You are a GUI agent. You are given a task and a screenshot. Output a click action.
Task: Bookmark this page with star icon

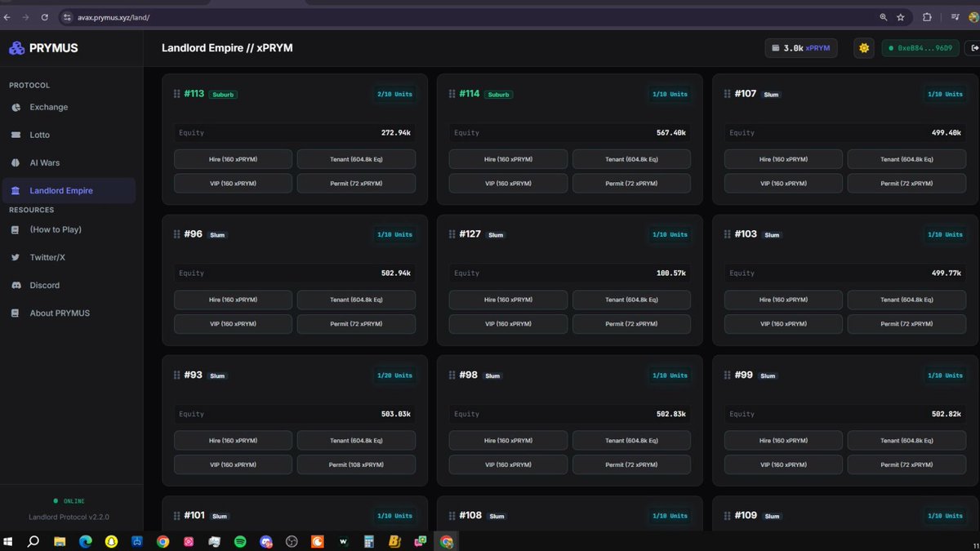pos(901,16)
